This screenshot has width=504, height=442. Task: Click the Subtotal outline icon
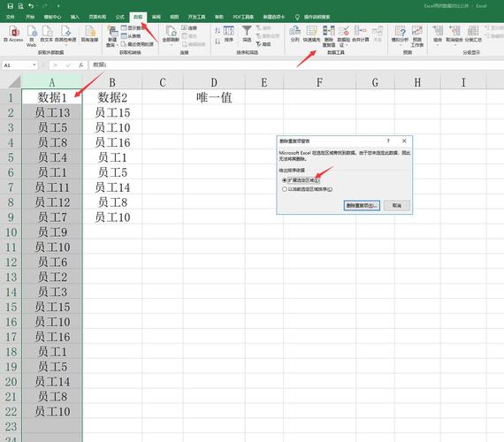(x=473, y=34)
